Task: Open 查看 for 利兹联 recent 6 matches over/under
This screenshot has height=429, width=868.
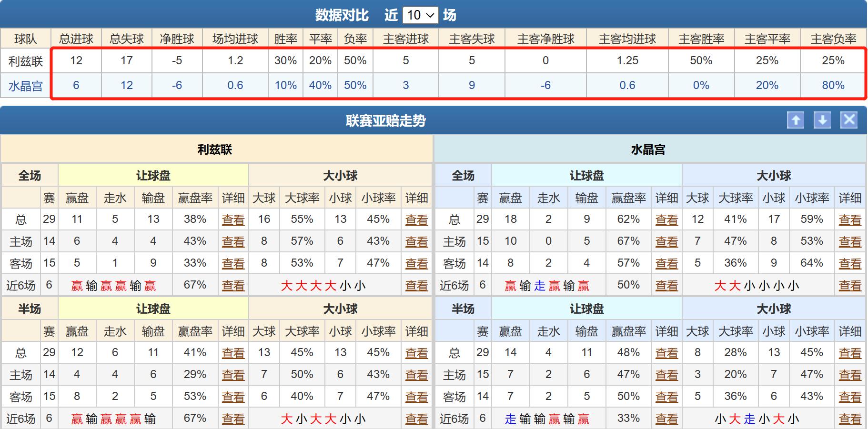Action: pos(417,285)
